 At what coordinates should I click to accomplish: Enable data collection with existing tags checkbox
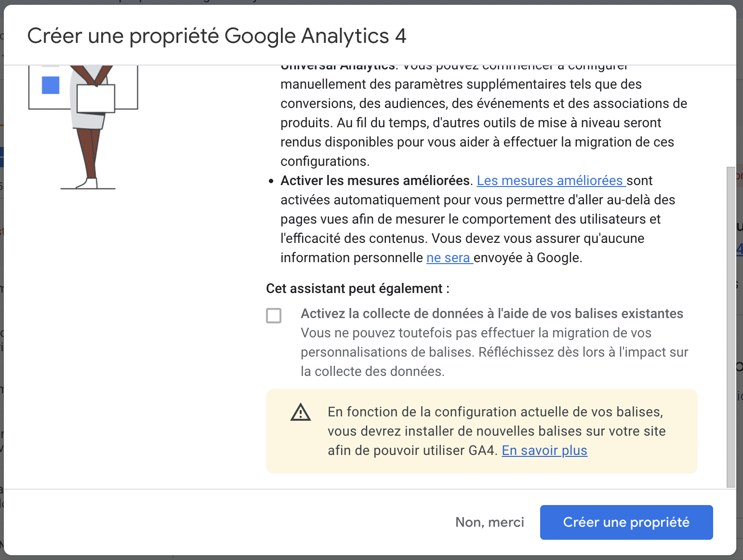point(274,316)
